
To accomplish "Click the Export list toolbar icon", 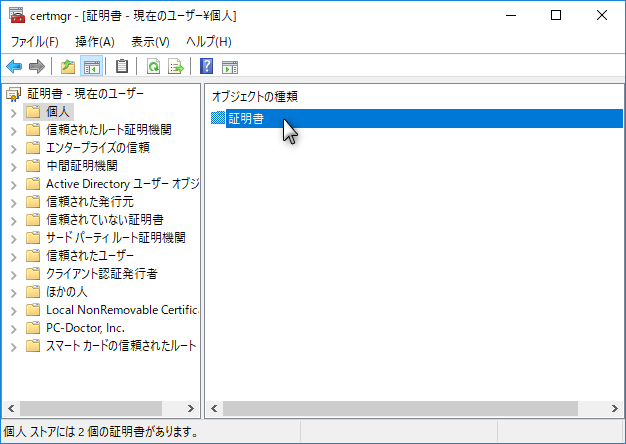I will click(175, 67).
